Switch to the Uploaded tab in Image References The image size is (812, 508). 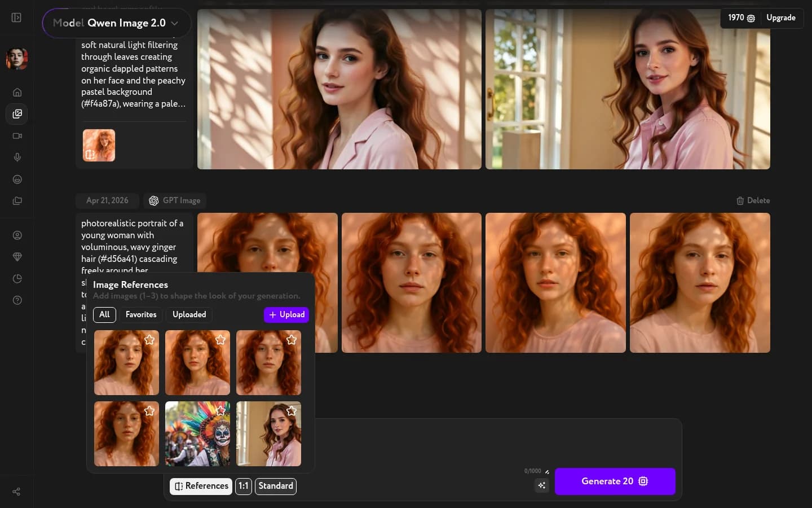coord(189,314)
